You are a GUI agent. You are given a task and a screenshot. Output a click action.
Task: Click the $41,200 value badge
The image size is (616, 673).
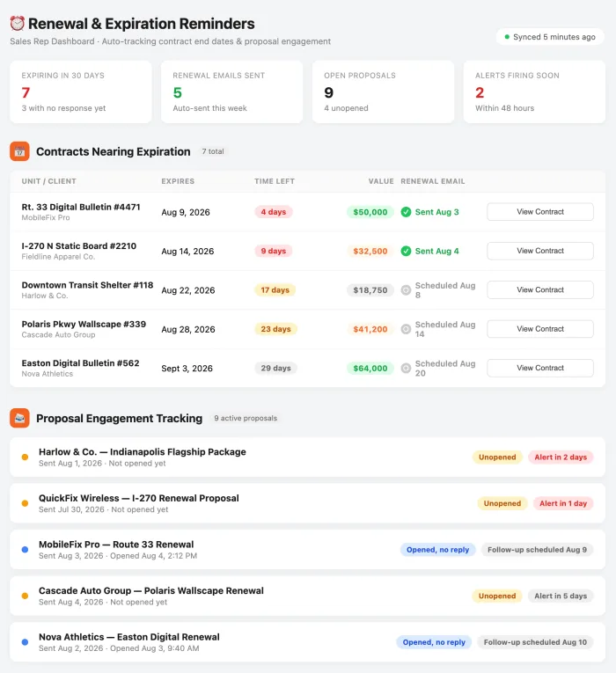coord(370,329)
